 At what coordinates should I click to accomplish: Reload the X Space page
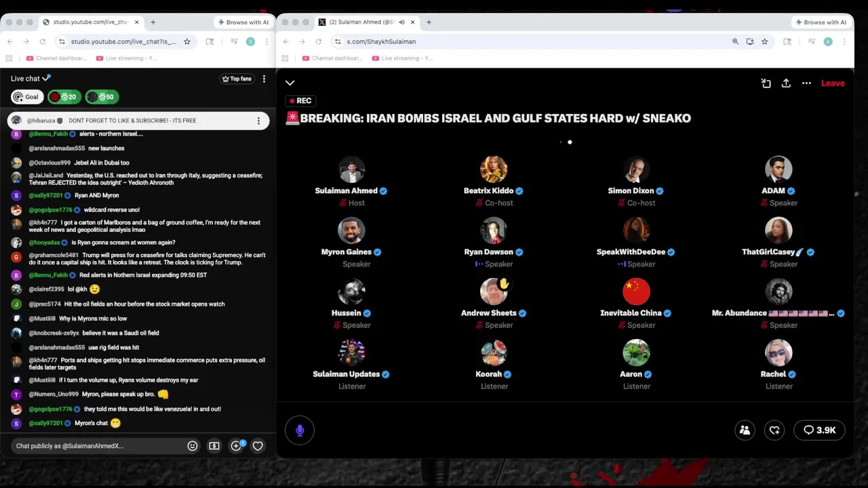tap(318, 41)
